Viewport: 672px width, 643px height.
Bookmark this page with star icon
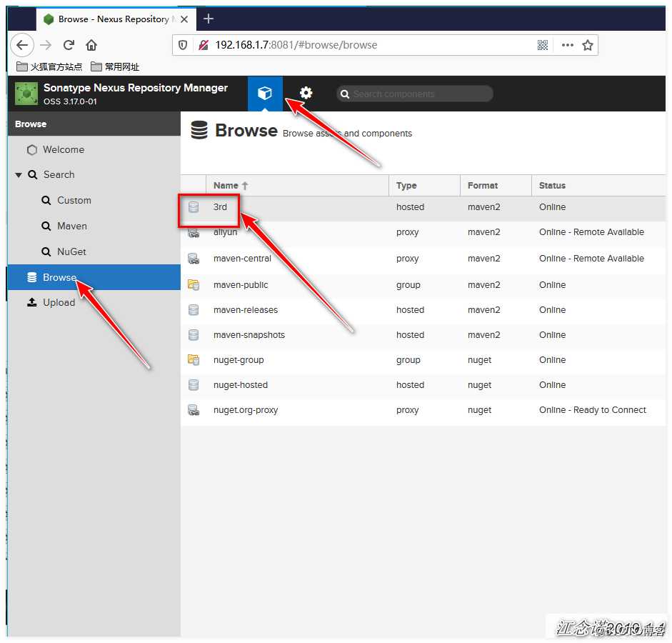tap(588, 45)
